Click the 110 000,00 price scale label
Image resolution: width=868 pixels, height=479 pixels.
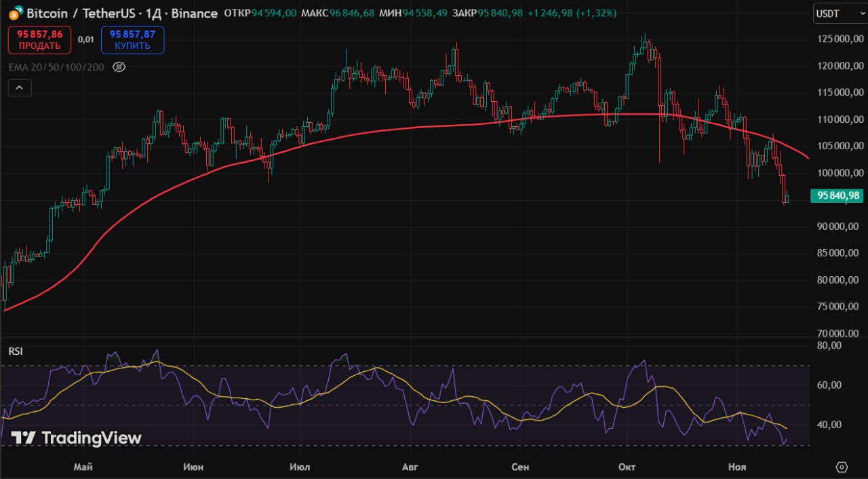click(x=840, y=119)
